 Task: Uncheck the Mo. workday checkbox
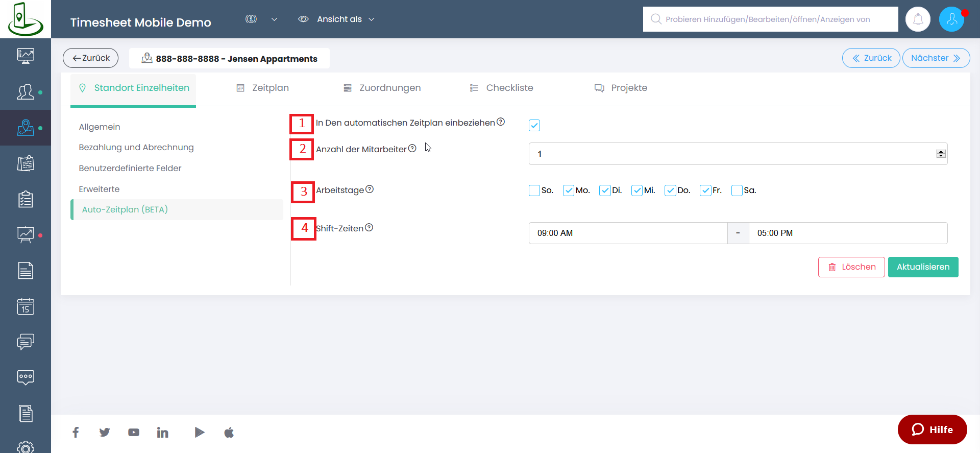(569, 190)
